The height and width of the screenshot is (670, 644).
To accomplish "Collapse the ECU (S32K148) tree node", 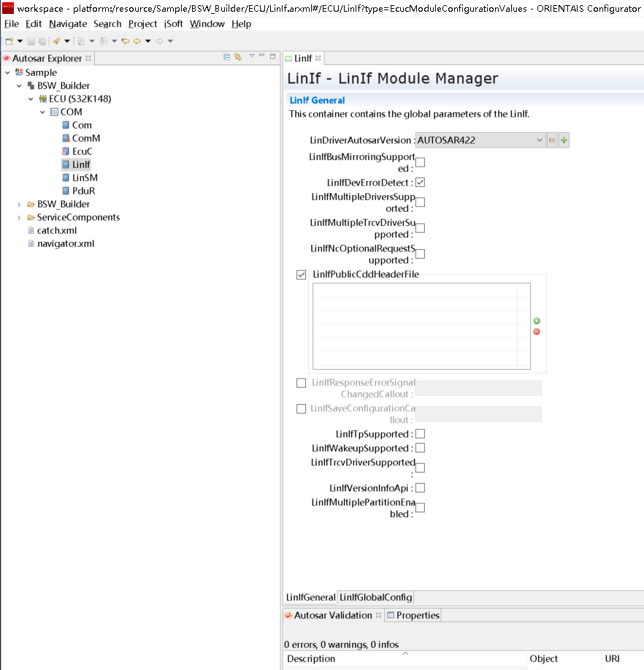I will (31, 99).
